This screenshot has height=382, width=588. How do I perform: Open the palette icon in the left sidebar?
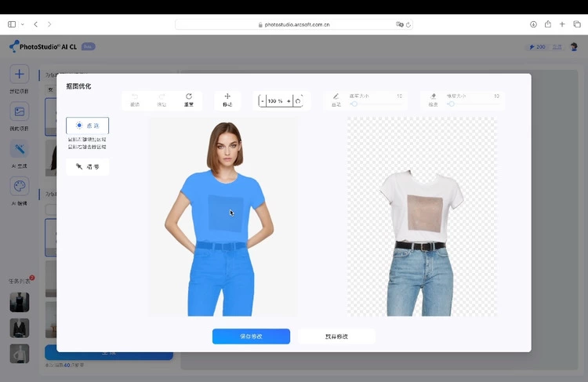[20, 187]
